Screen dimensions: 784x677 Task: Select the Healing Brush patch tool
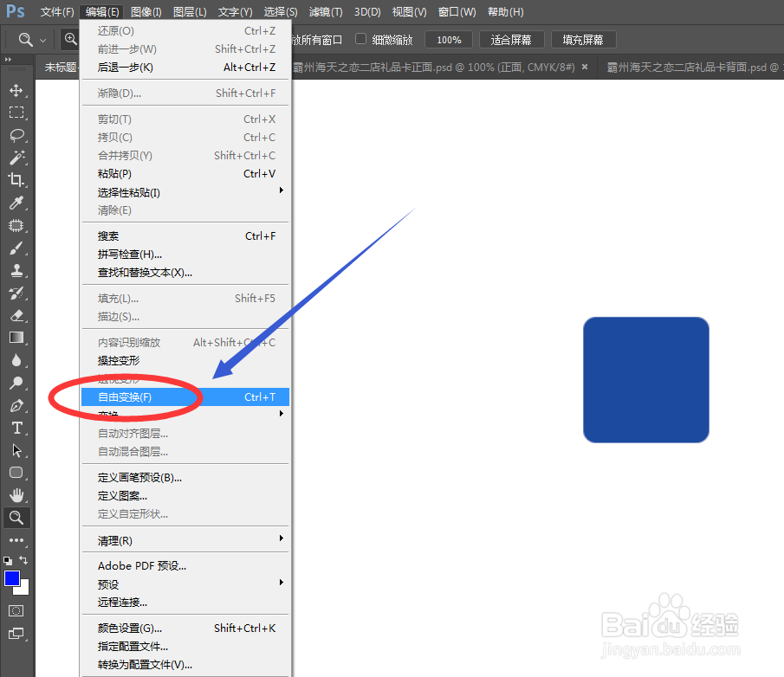point(16,225)
